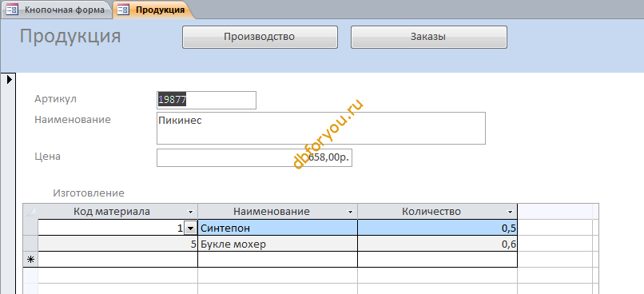Select the row selector of Букле мохер row
The width and height of the screenshot is (644, 294).
tap(30, 244)
